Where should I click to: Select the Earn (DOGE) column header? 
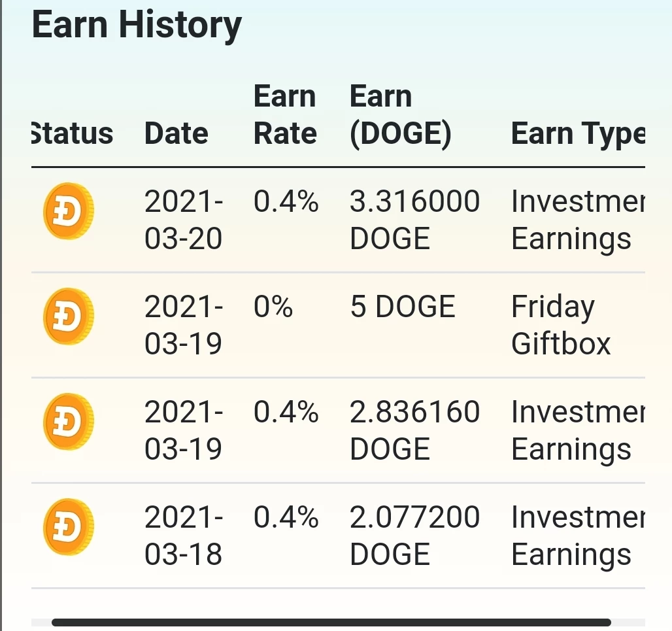(400, 116)
